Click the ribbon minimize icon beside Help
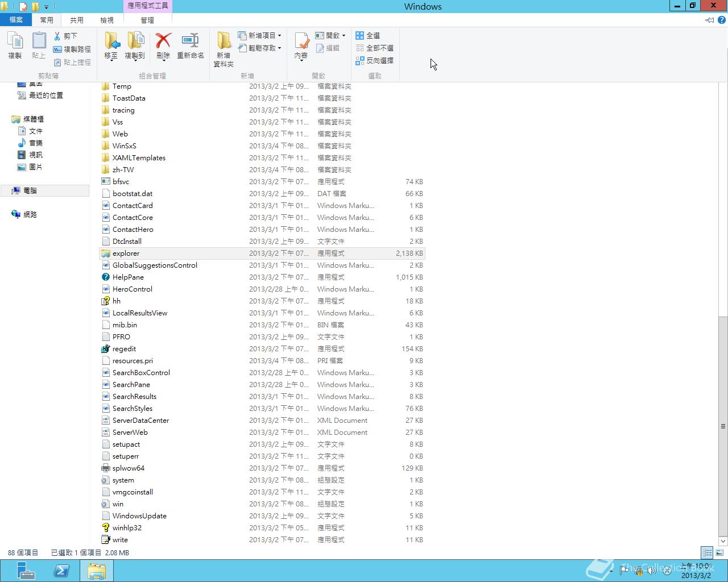The image size is (728, 582). point(710,20)
